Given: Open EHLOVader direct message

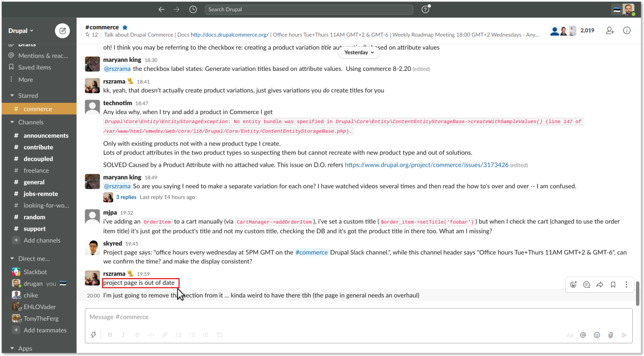Looking at the screenshot, I should coord(39,307).
